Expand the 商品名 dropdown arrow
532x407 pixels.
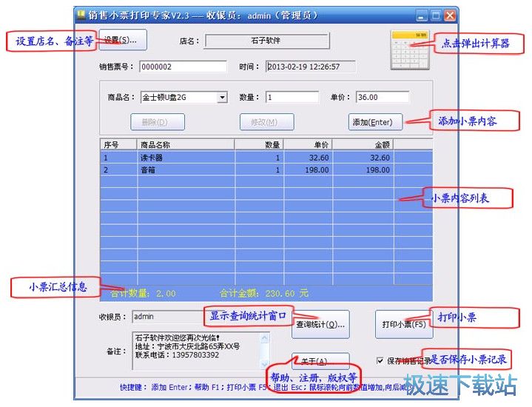pos(222,98)
